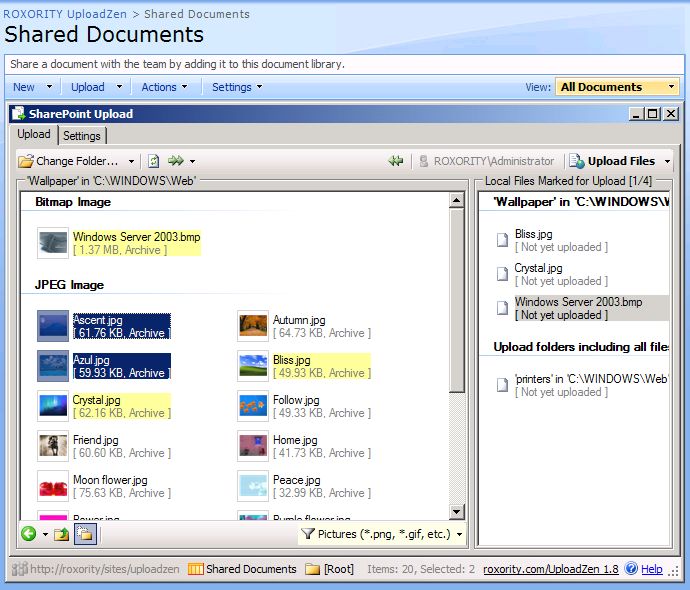
Task: Click the site URL icon in status bar
Action: click(20, 569)
